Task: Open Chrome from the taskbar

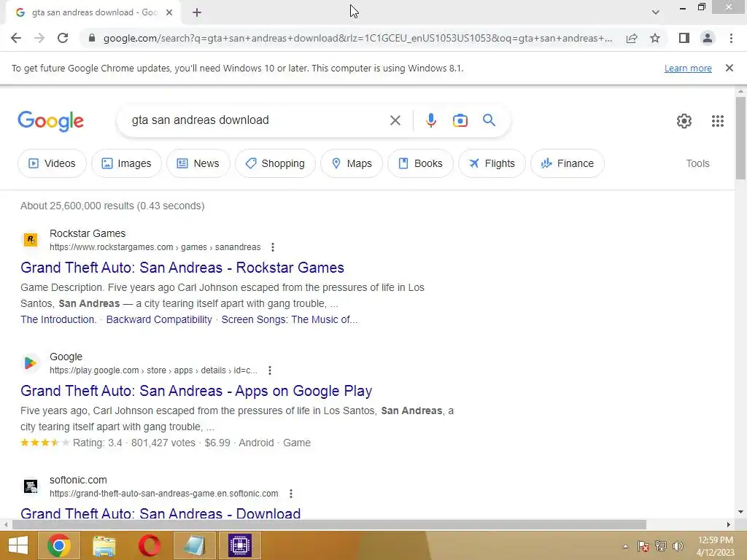Action: click(x=59, y=545)
